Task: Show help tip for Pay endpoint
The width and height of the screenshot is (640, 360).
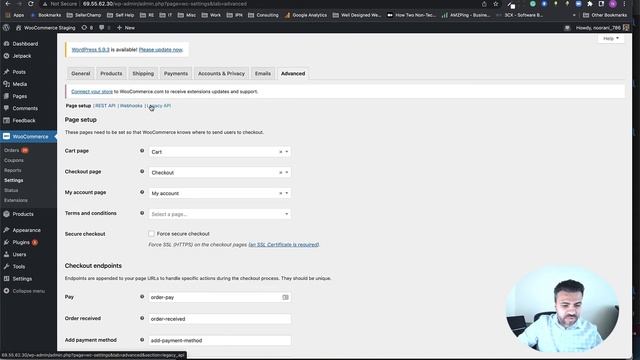Action: click(142, 297)
